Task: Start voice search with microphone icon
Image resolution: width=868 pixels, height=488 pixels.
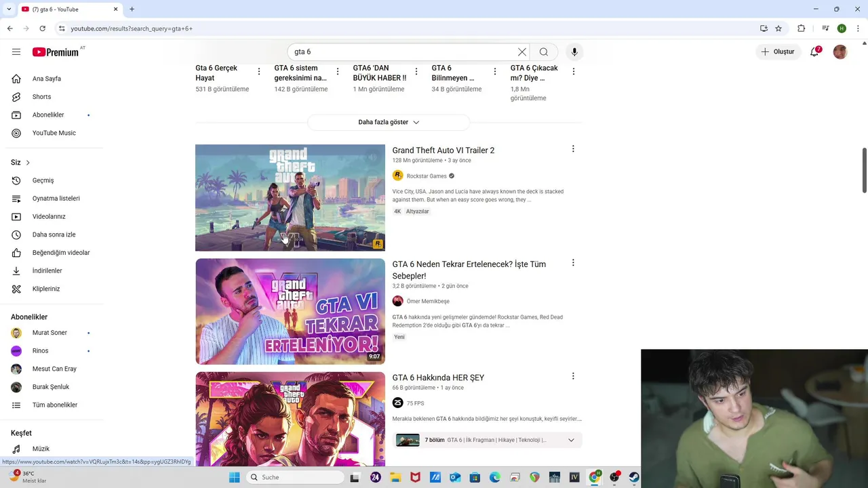Action: tap(574, 52)
